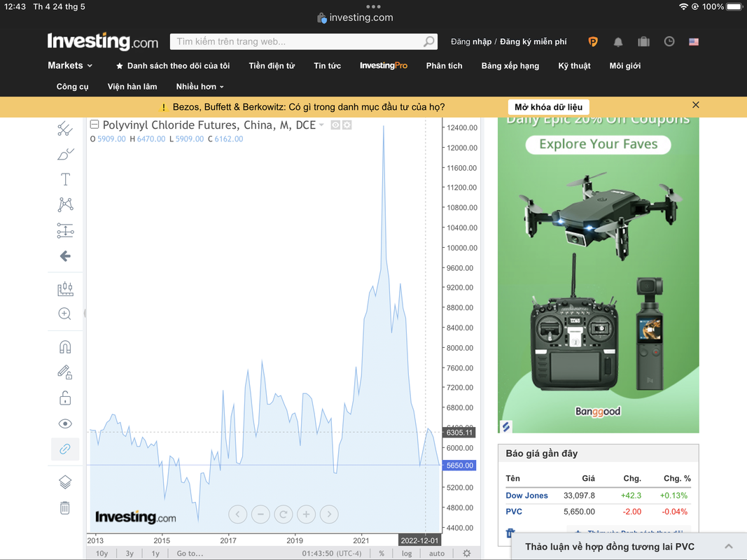Open chart properties gear at bottom
This screenshot has height=560, width=747.
click(467, 553)
